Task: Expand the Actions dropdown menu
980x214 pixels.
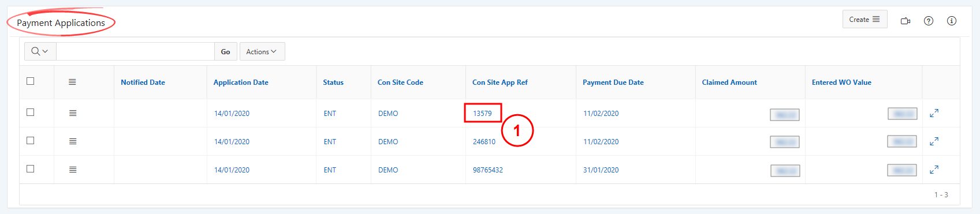Action: click(x=262, y=51)
